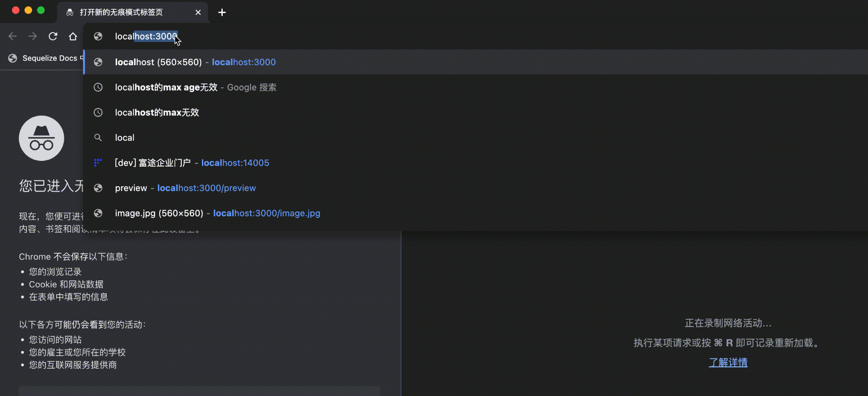Viewport: 868px width, 396px height.
Task: Select the preview - localhost:3000/preview suggestion
Action: 185,188
